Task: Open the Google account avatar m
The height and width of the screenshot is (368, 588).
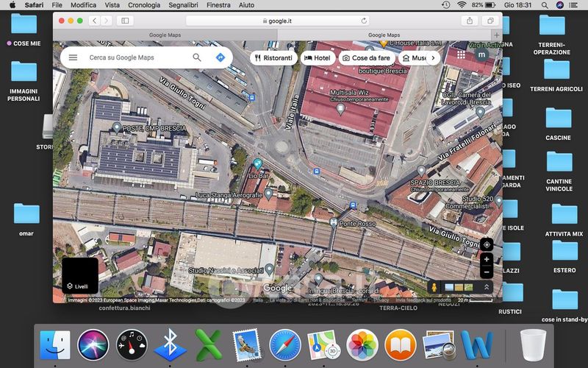Action: [x=481, y=54]
